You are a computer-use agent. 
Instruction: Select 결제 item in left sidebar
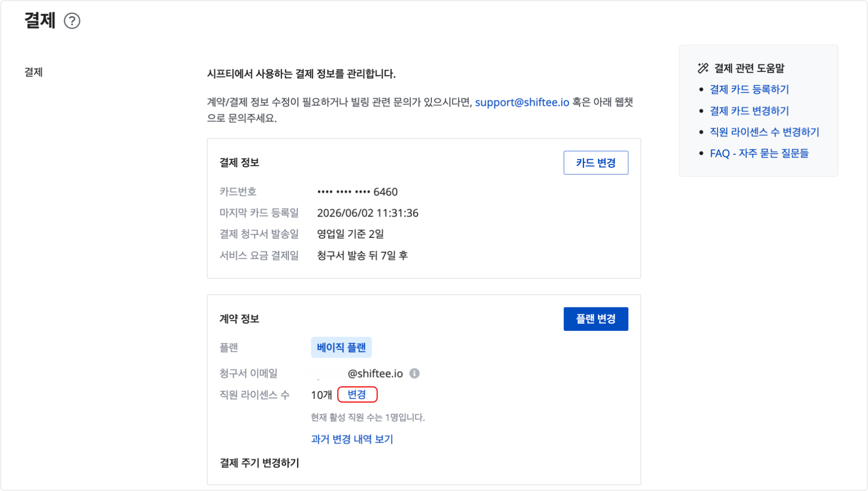(x=34, y=72)
